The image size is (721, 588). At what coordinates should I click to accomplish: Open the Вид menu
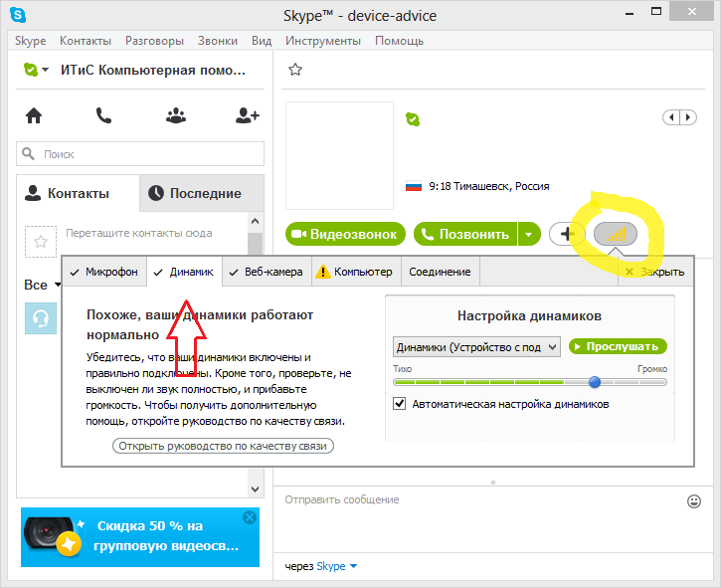click(262, 41)
